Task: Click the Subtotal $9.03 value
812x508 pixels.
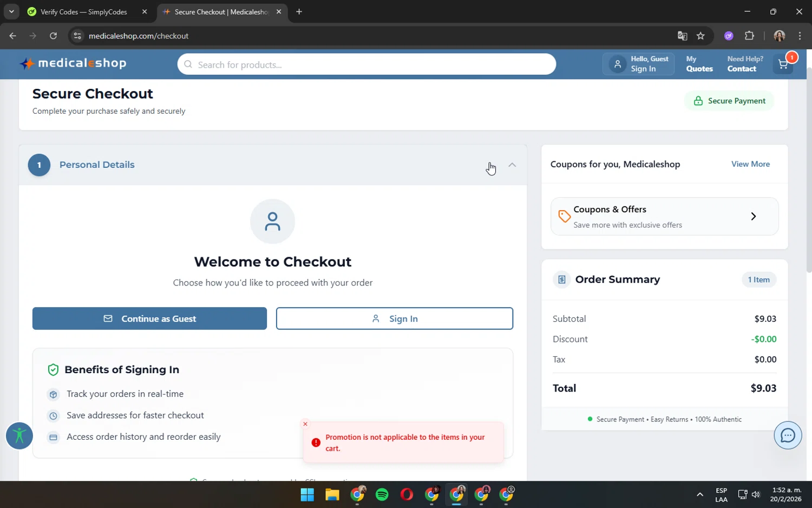Action: 765,318
